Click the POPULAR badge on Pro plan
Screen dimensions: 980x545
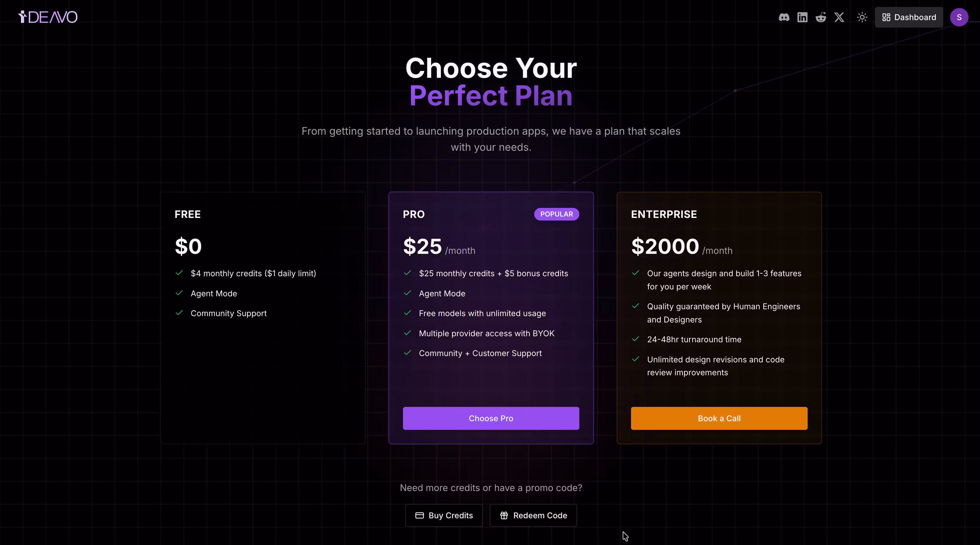pyautogui.click(x=556, y=214)
